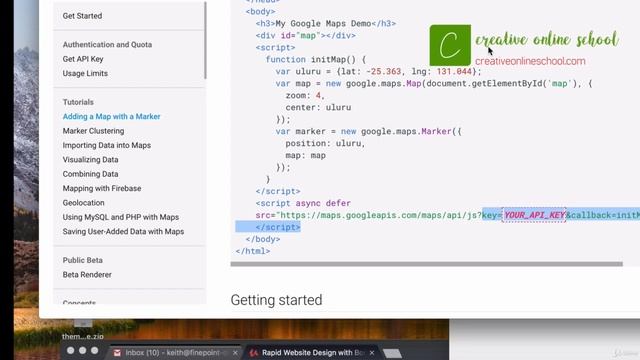Open the Combining Data tutorial

(x=90, y=174)
